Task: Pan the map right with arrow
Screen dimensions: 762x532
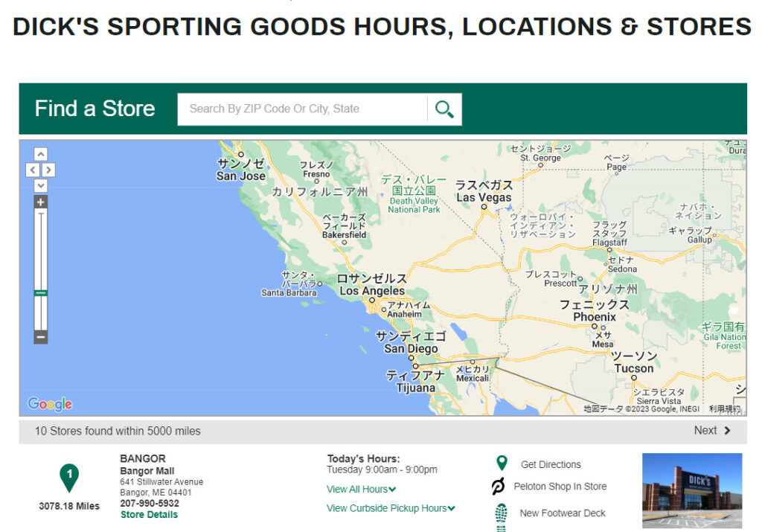Action: (49, 170)
